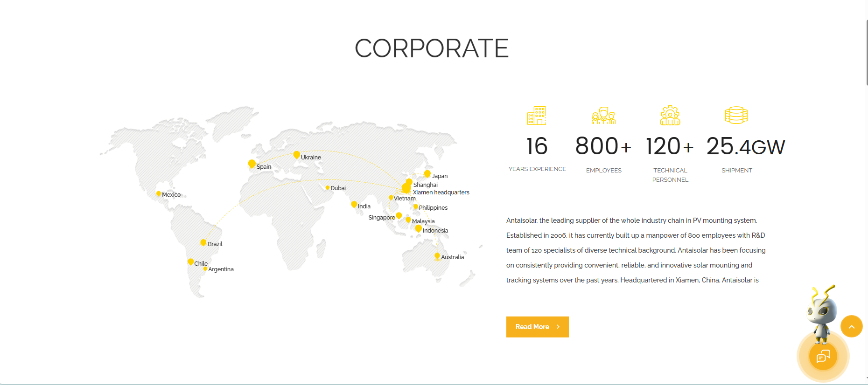868x385 pixels.
Task: Click the TECHNICAL PERSONNEL label
Action: (x=670, y=175)
